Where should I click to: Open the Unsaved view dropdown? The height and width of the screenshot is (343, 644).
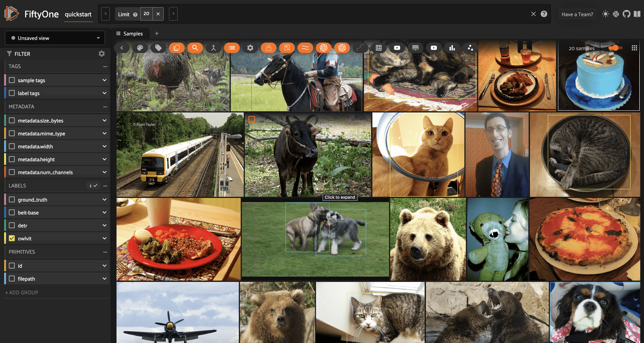(x=55, y=38)
